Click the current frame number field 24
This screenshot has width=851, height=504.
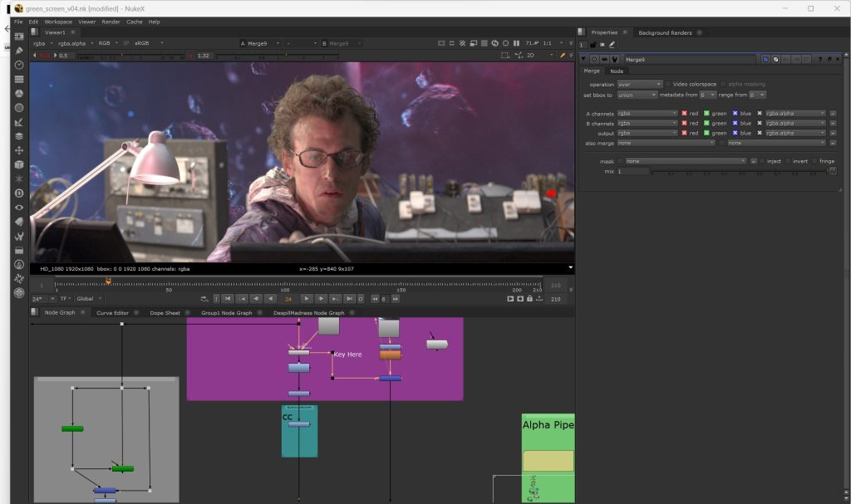pyautogui.click(x=288, y=298)
